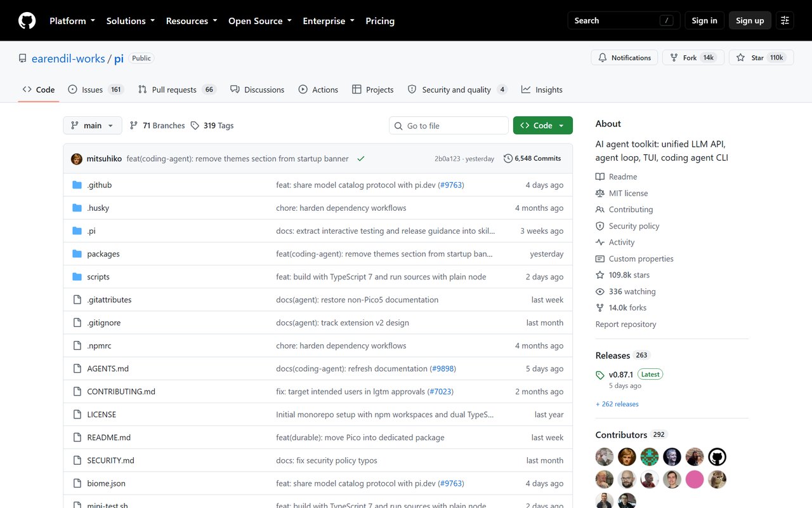Click the scales icon next to MIT license

(x=600, y=193)
